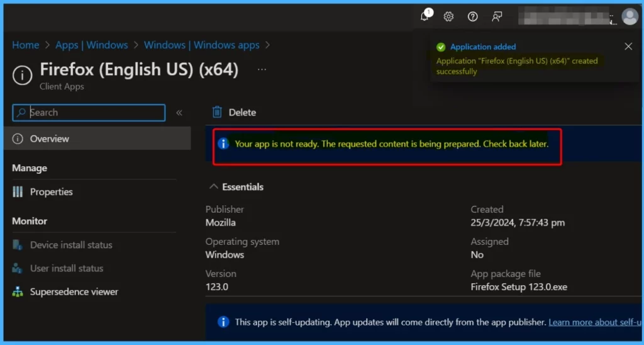This screenshot has width=644, height=345.
Task: Open the Learn more about self-updating link
Action: coord(596,322)
